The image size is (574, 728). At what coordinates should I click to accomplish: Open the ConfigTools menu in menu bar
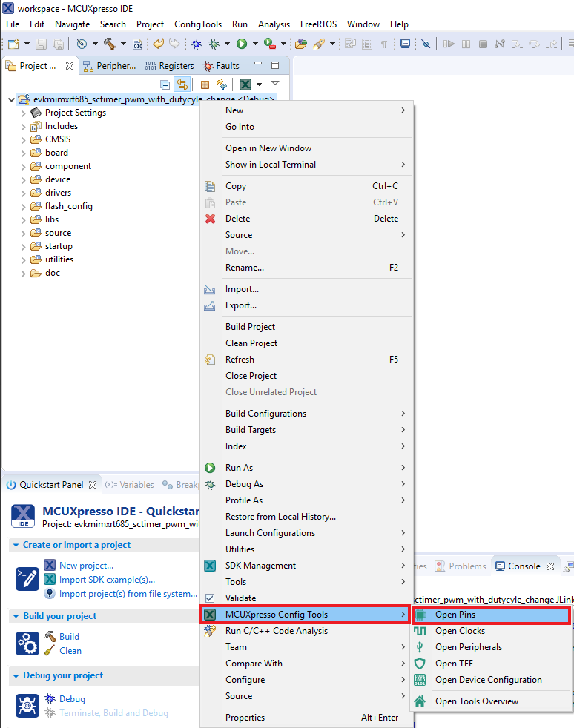[198, 24]
